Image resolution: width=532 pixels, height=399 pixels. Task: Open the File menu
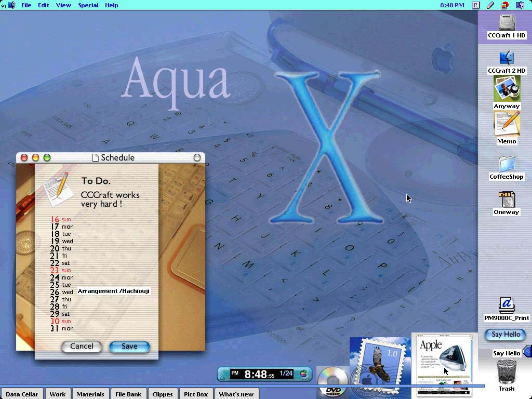click(x=26, y=5)
